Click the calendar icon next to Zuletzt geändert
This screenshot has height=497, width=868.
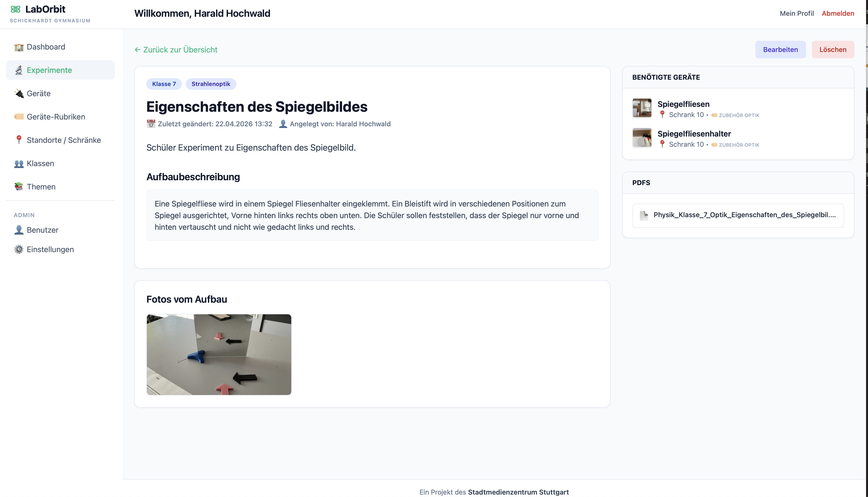151,124
